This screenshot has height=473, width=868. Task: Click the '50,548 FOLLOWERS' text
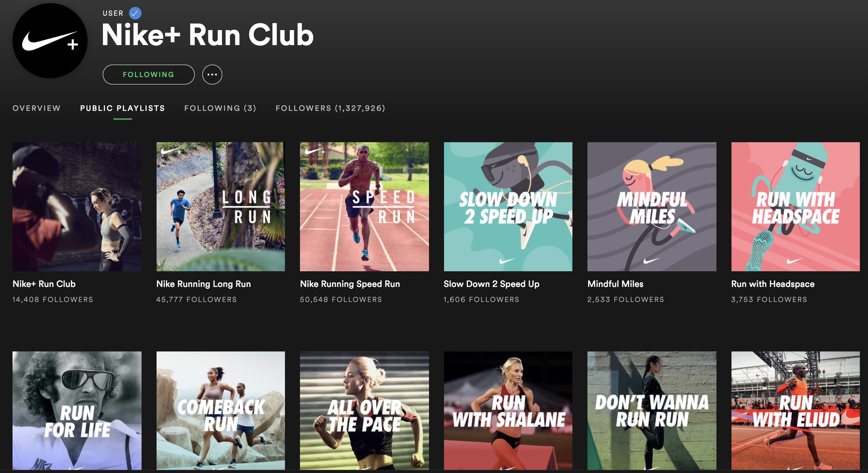(341, 299)
